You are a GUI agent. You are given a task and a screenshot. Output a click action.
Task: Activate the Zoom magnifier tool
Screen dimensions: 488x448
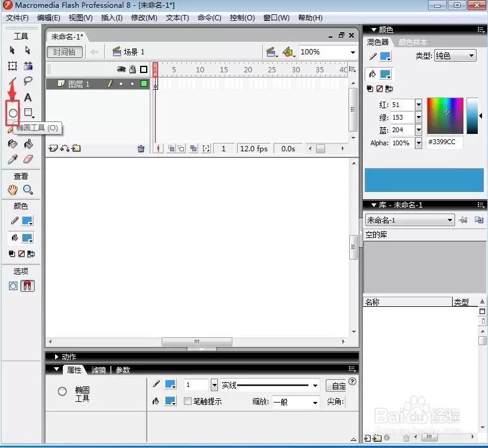[x=28, y=190]
